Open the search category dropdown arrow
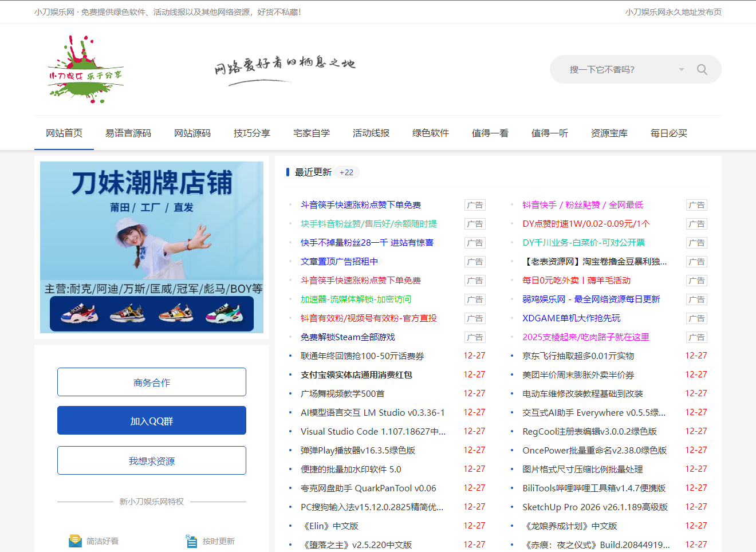Screen dimensions: 756x552 [x=681, y=69]
